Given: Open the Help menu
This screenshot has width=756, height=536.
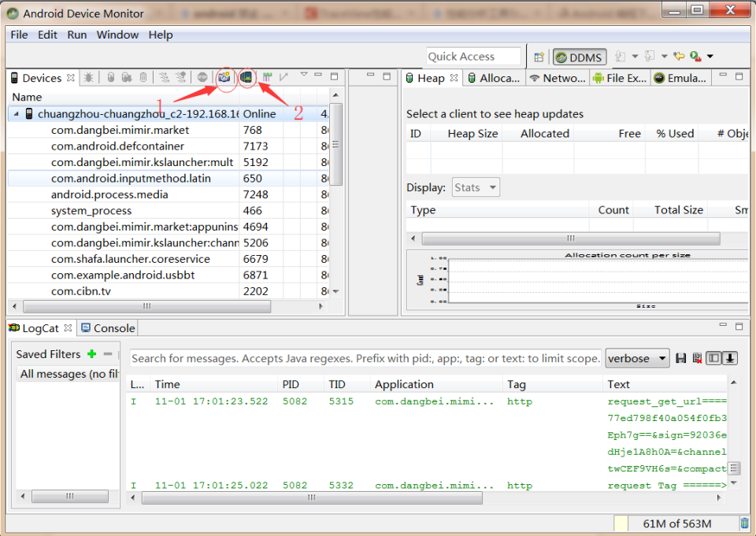Looking at the screenshot, I should pos(161,35).
